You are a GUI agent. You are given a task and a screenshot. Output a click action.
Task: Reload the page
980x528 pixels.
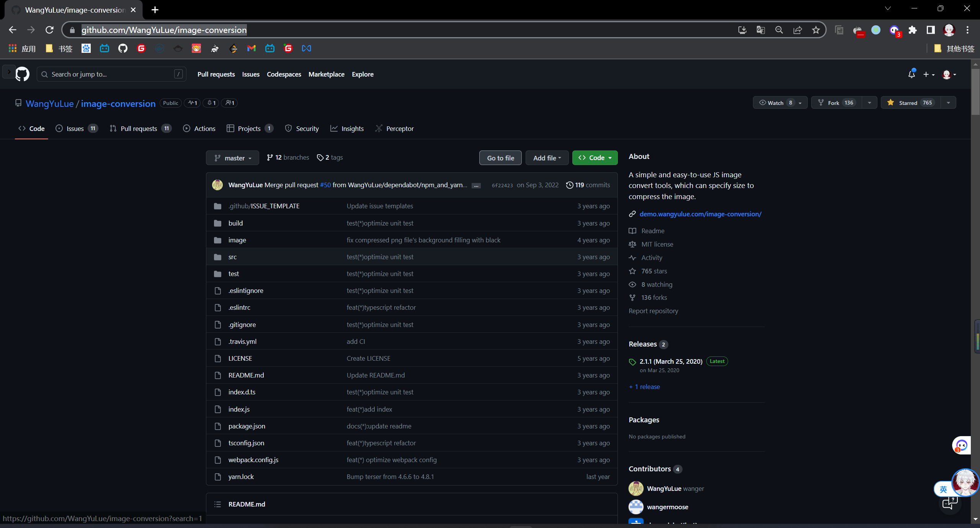[x=49, y=30]
